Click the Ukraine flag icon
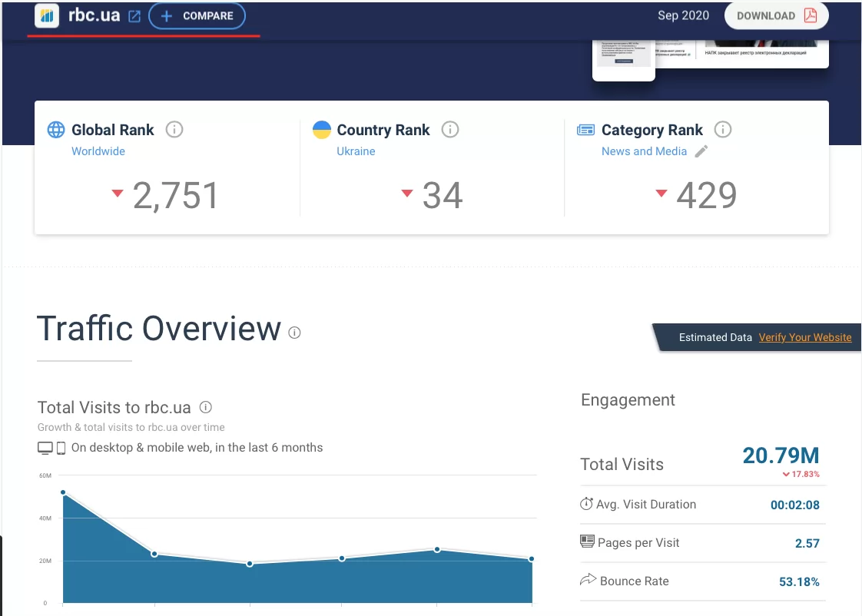862x616 pixels. pos(322,130)
